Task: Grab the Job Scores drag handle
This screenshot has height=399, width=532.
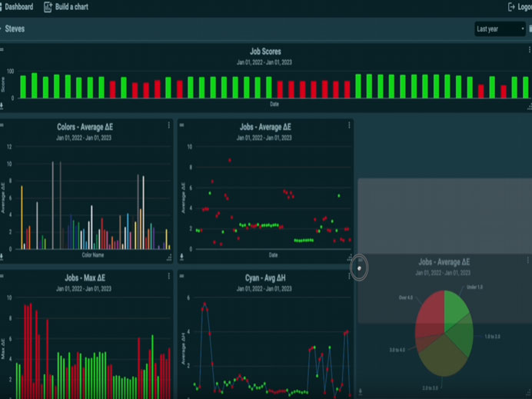Action: 2,50
